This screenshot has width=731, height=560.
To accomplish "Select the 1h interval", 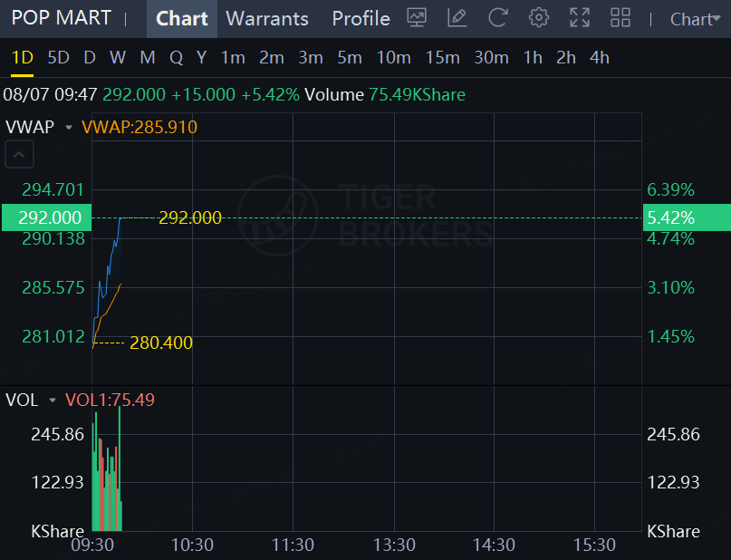I will click(x=533, y=58).
